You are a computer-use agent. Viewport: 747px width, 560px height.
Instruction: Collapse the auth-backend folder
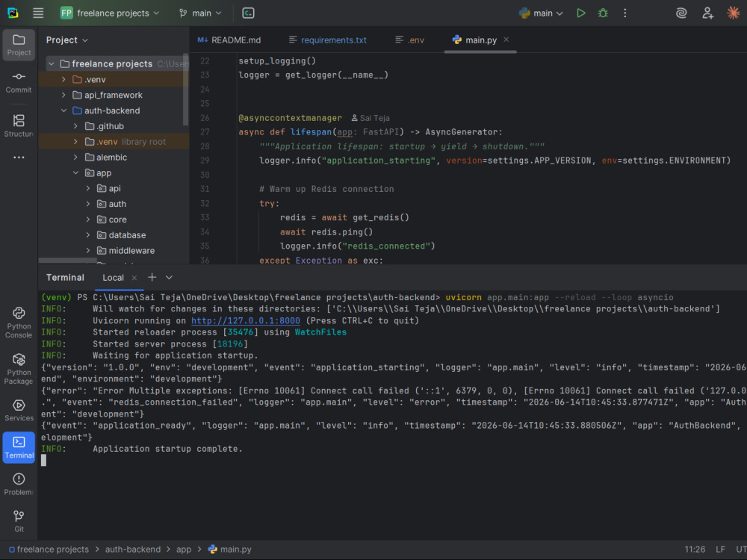click(63, 111)
